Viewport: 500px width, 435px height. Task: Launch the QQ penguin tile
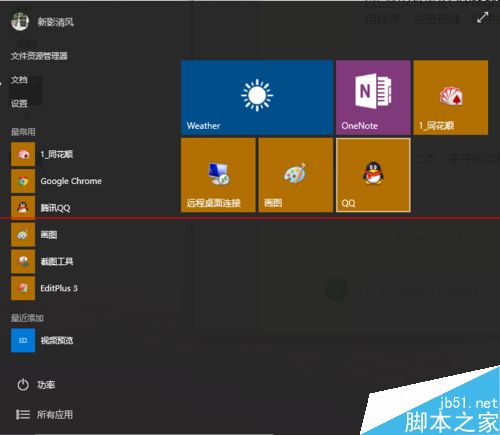pos(373,175)
